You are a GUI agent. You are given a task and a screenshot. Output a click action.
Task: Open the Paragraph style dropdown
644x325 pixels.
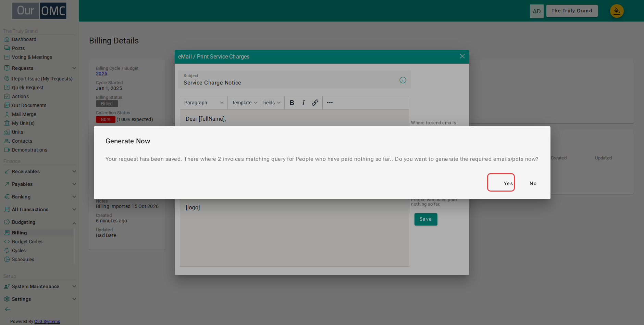click(204, 103)
